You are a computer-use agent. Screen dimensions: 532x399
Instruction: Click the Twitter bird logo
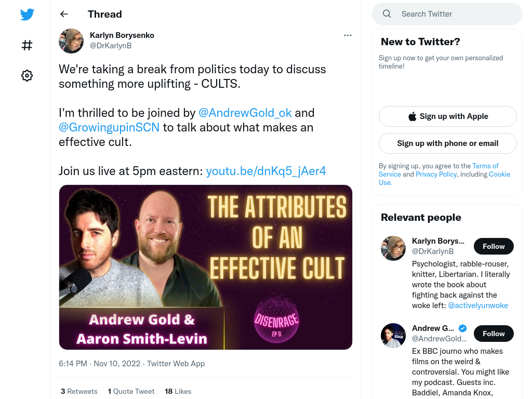pyautogui.click(x=27, y=14)
